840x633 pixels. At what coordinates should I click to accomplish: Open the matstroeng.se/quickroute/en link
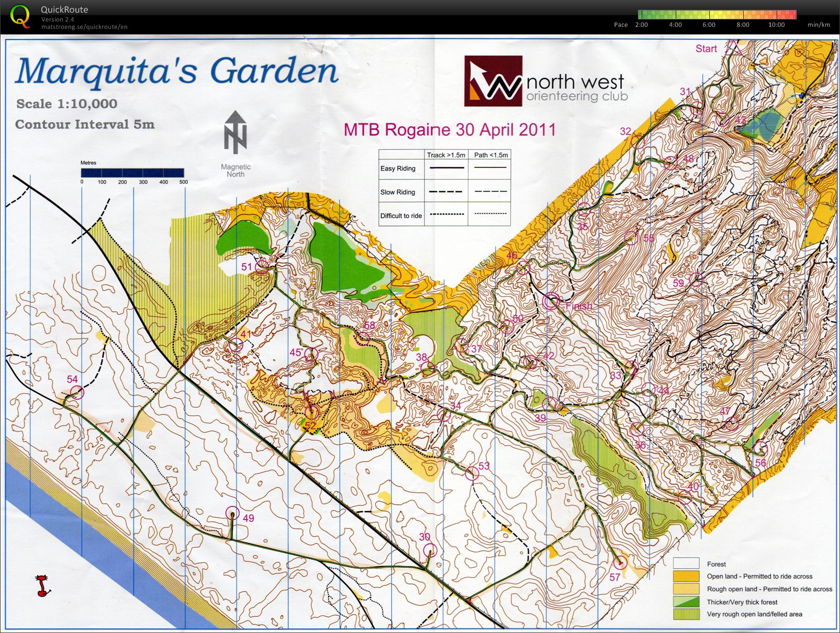point(84,27)
